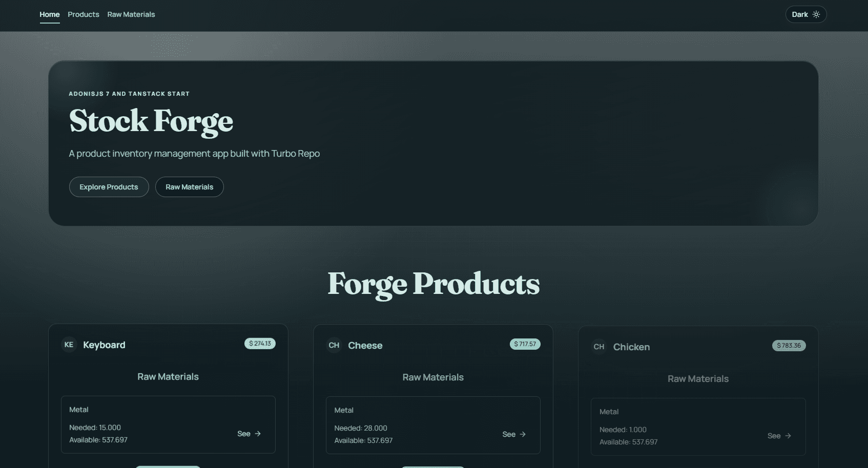Click the sun icon next to Dark label

[816, 14]
